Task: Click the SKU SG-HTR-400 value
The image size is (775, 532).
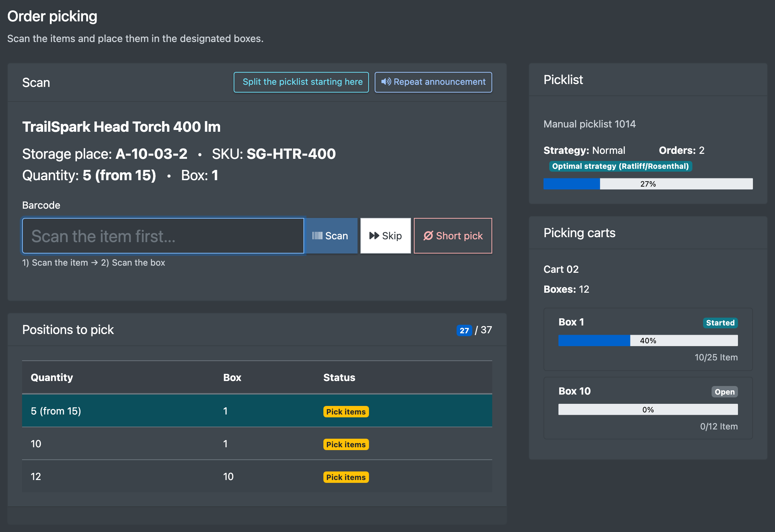Action: [291, 154]
